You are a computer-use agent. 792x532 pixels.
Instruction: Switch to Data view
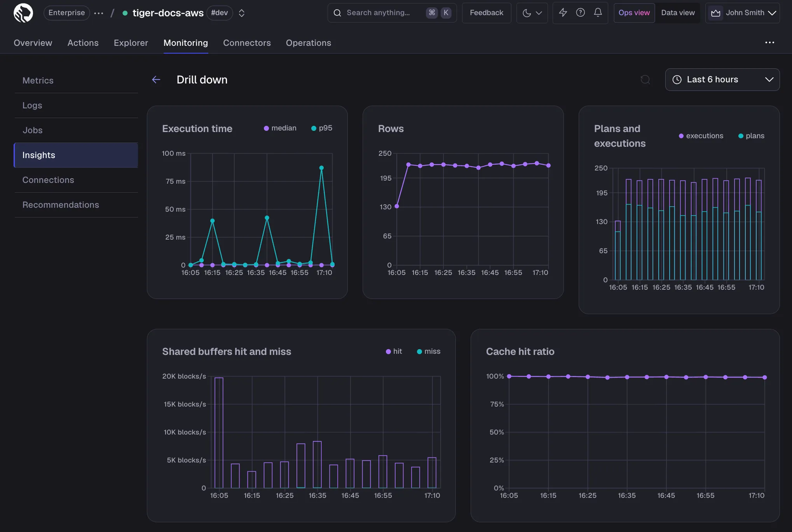tap(678, 13)
